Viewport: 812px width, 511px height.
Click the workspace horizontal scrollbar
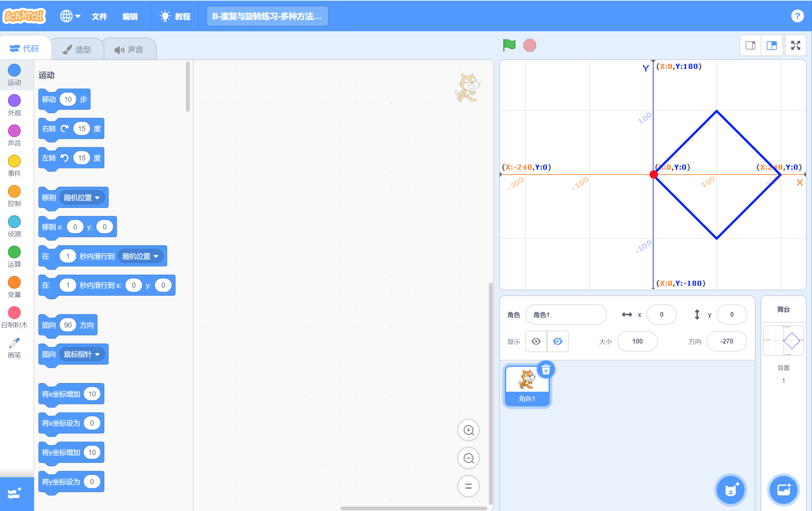[x=413, y=508]
